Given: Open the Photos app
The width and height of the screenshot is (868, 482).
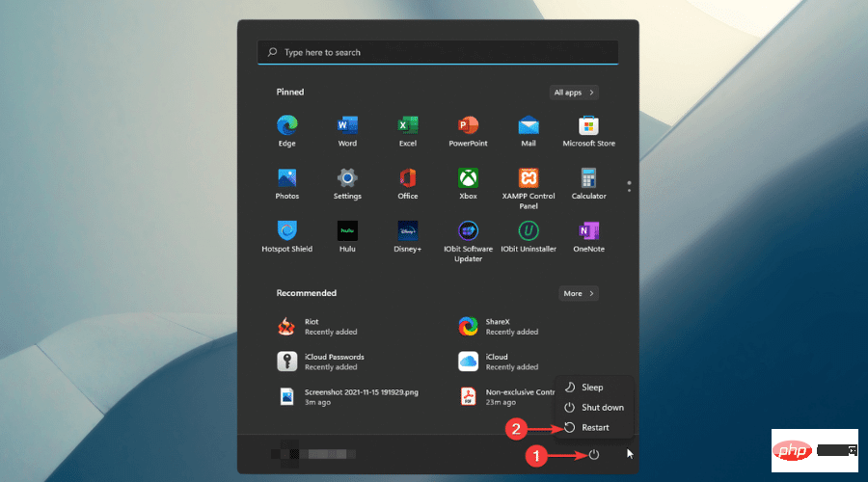Looking at the screenshot, I should tap(286, 184).
